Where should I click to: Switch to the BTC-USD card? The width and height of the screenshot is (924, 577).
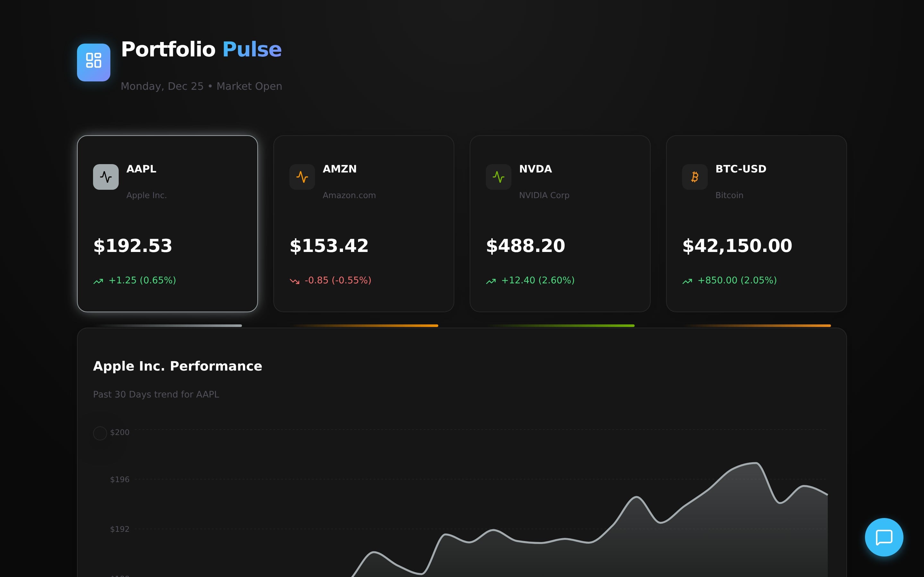coord(756,223)
